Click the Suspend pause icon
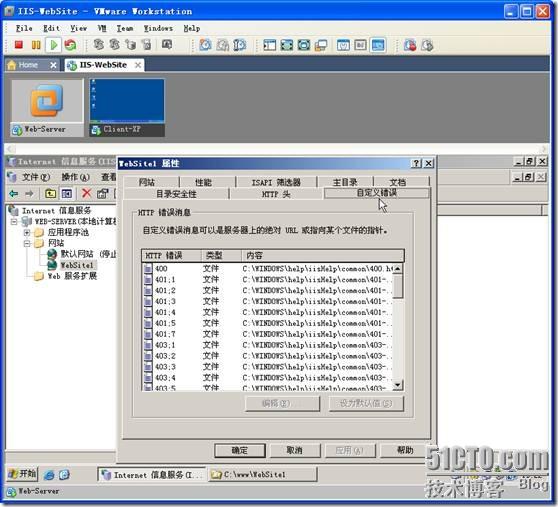 coord(36,45)
